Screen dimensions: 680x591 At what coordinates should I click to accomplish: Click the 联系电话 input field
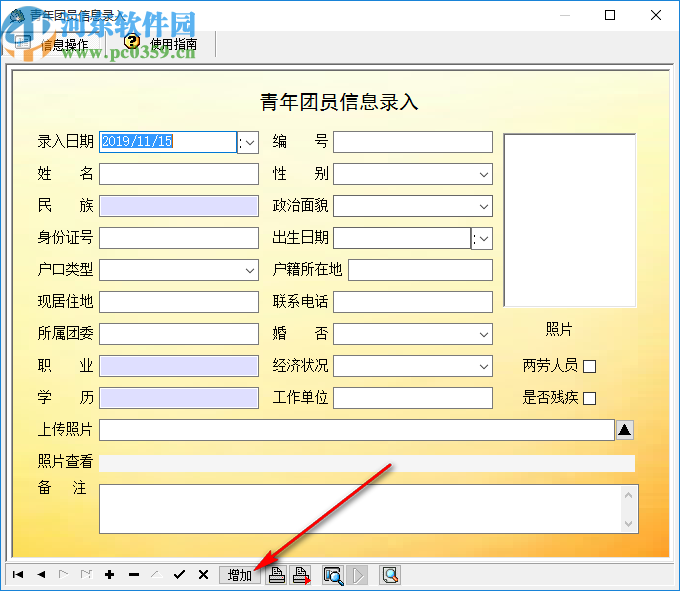coord(413,302)
